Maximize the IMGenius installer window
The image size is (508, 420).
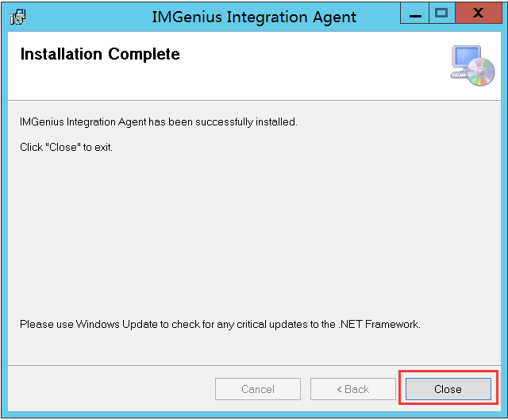point(441,13)
